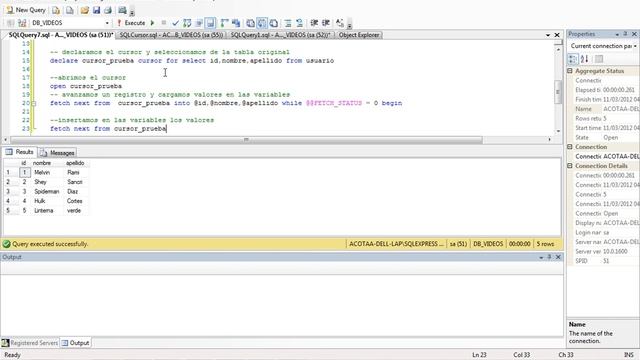Screen dimensions: 640x360
Task: Start debugging with the green arrow
Action: (x=153, y=23)
